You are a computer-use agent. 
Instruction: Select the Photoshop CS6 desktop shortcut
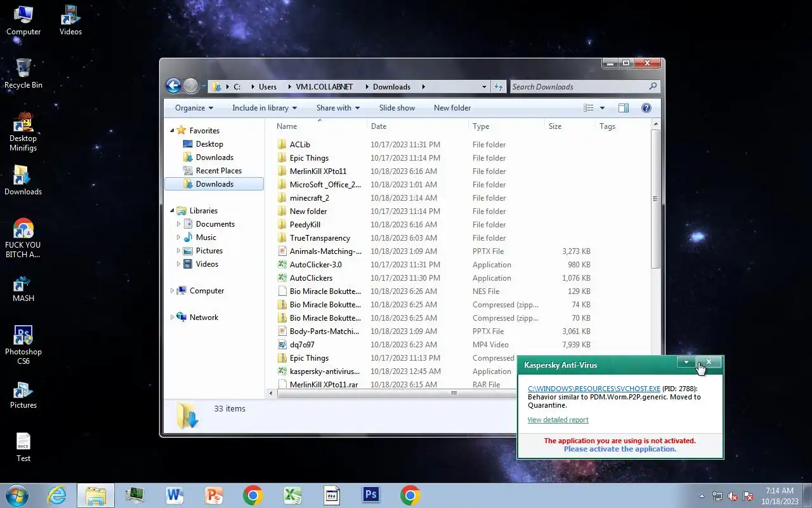23,345
